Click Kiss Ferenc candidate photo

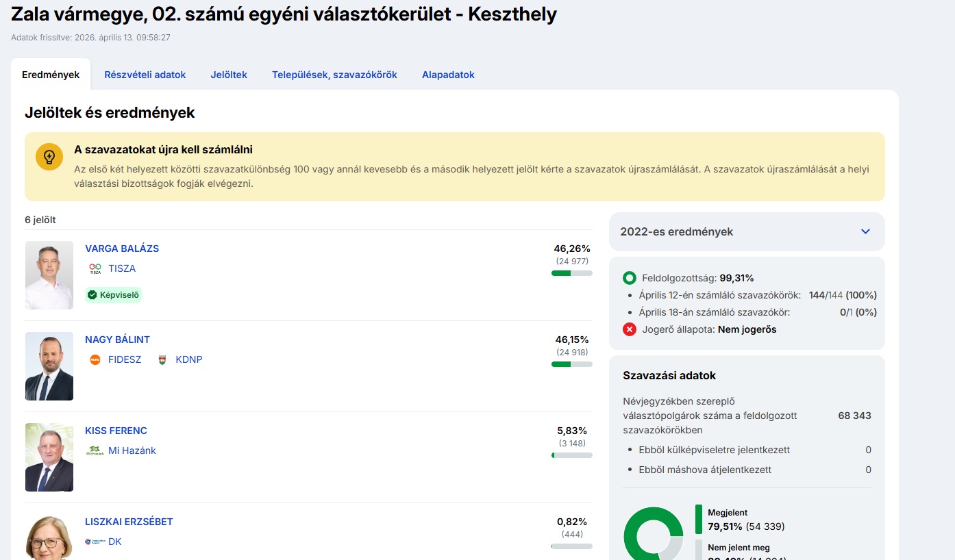pos(49,457)
